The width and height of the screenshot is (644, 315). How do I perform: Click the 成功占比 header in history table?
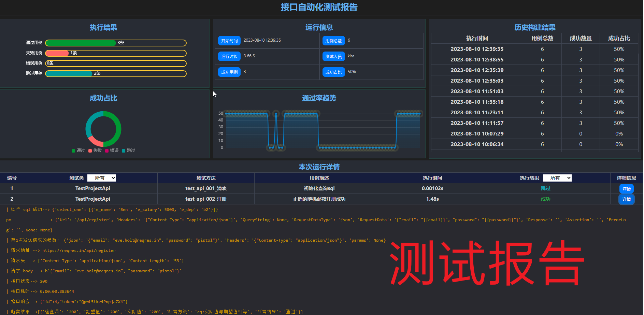[619, 39]
